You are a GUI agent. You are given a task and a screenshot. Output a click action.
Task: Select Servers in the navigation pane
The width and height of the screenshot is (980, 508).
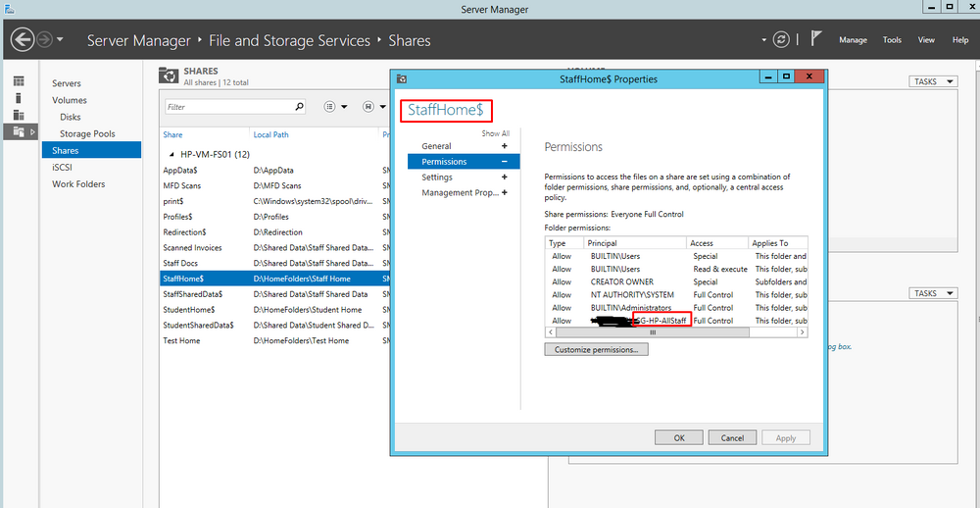tap(67, 83)
